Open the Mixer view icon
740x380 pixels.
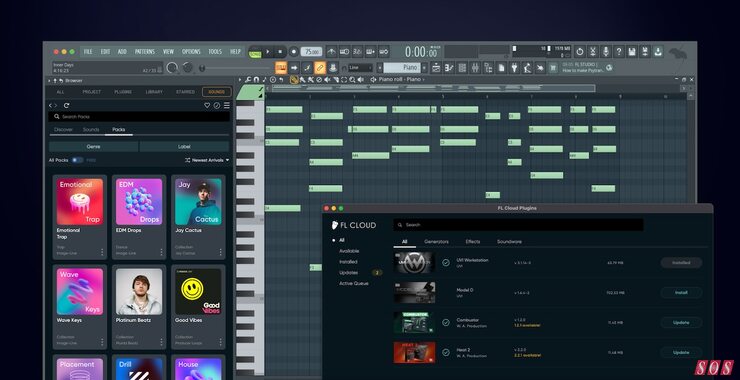475,68
